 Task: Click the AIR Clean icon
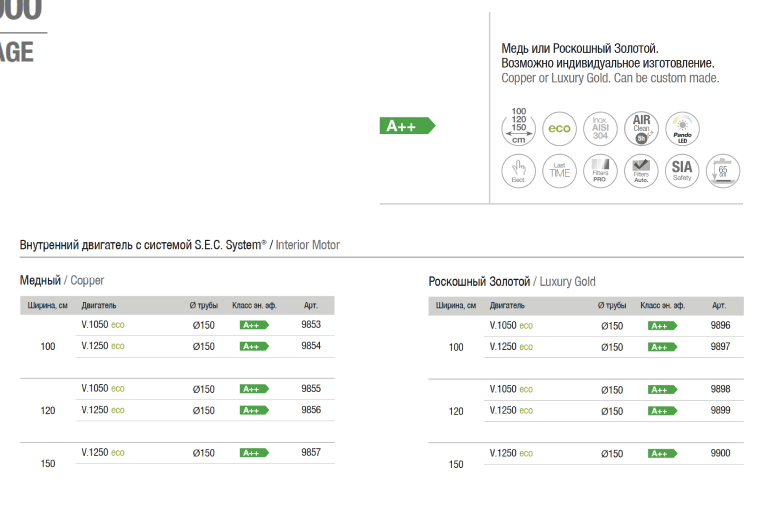point(641,128)
